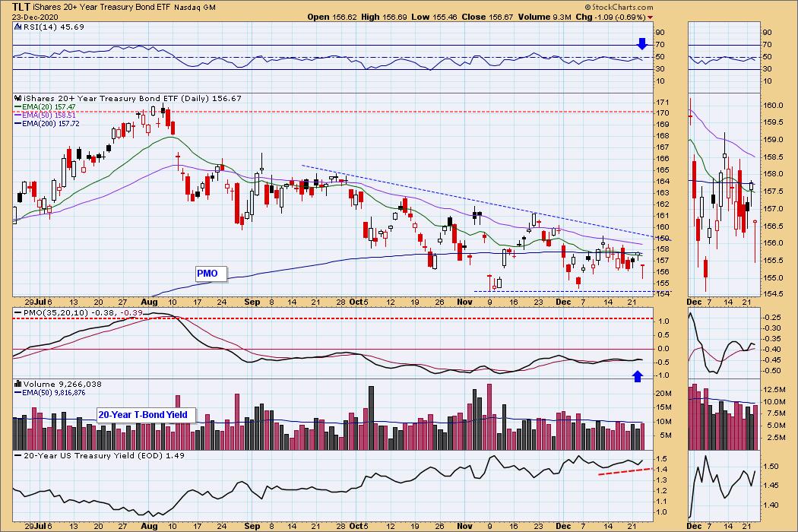Click the volume bars icon beside Volume 9,266,038
Screen dimensions: 798x532
[x=18, y=385]
